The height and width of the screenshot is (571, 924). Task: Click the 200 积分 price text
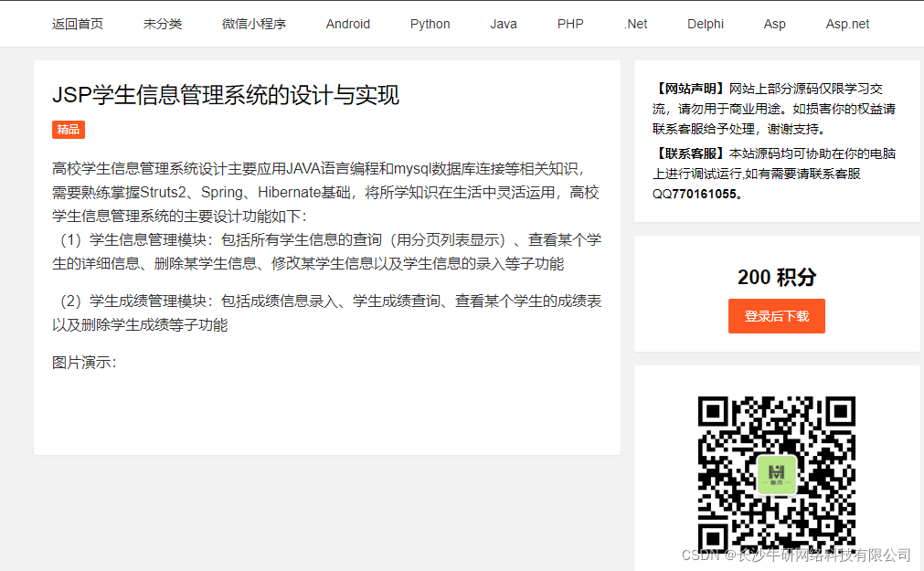pos(777,277)
